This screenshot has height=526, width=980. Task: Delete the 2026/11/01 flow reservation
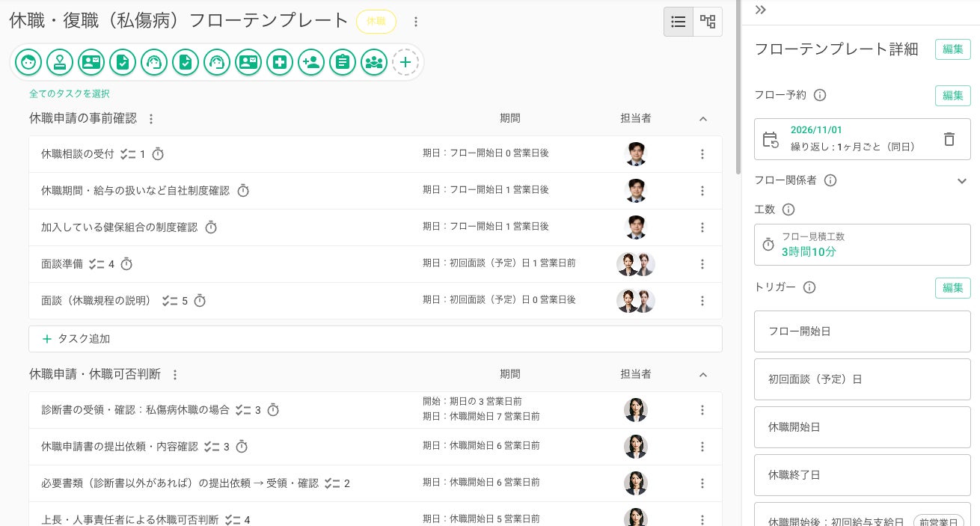coord(949,139)
